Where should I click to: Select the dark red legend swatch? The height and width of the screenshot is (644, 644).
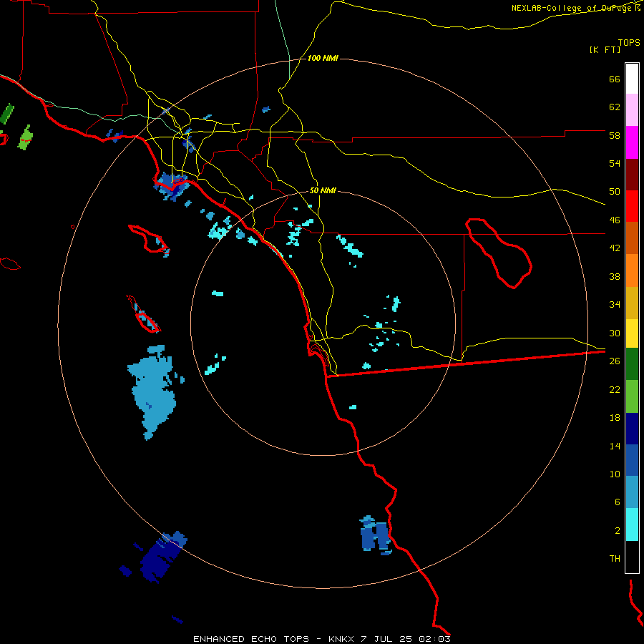pyautogui.click(x=632, y=174)
